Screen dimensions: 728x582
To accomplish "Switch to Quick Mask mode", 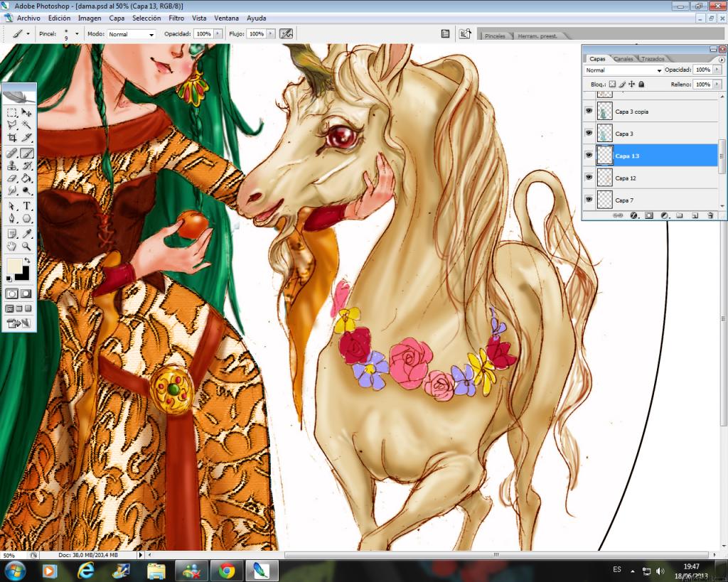I will [x=26, y=293].
